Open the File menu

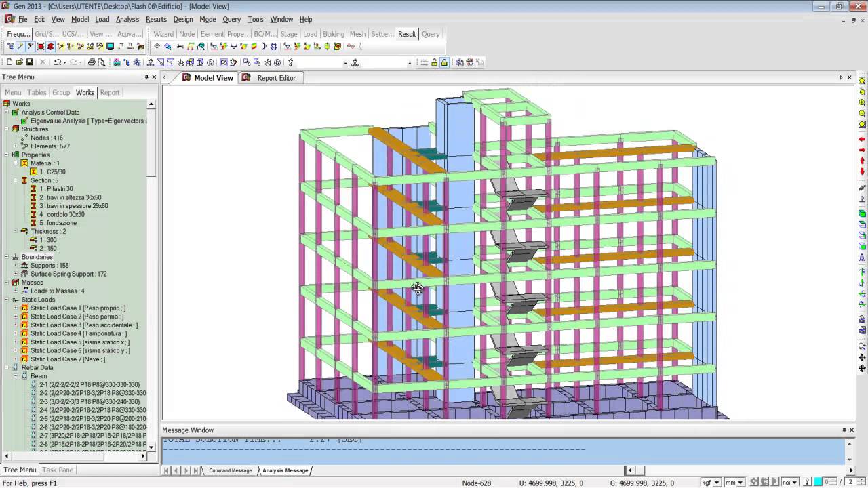(23, 19)
